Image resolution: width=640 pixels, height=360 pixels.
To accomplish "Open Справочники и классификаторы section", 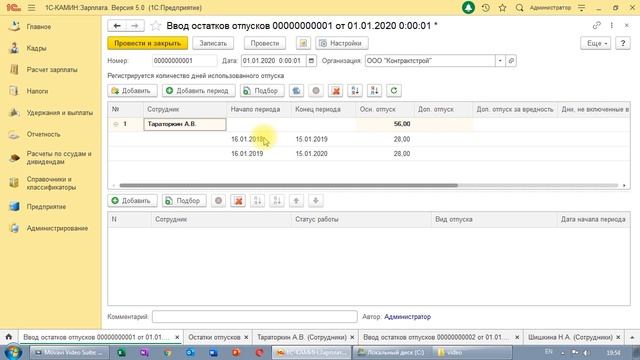I will click(51, 183).
